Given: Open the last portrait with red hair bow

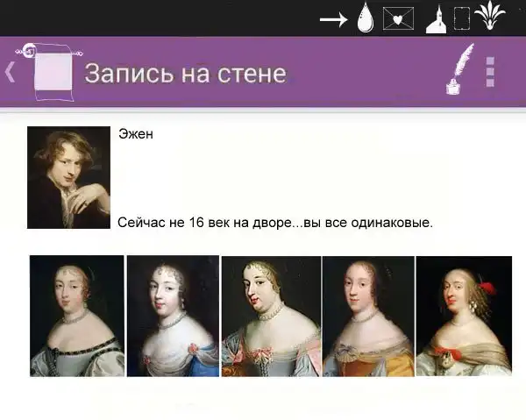Looking at the screenshot, I should tap(463, 316).
